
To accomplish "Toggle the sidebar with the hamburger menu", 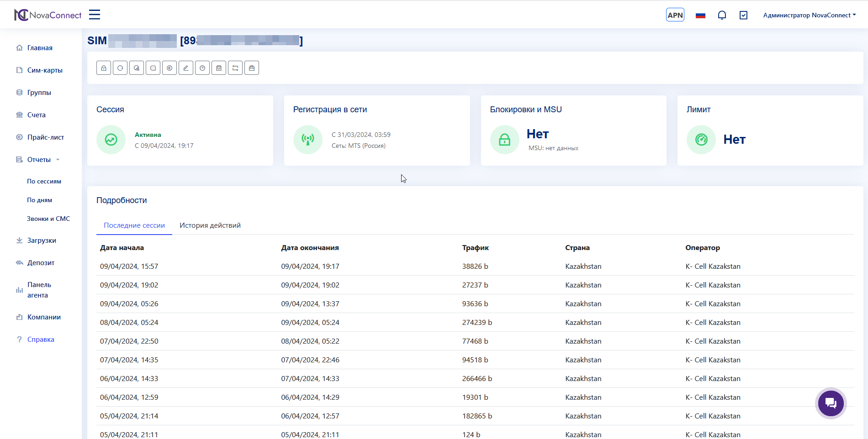I will click(95, 15).
